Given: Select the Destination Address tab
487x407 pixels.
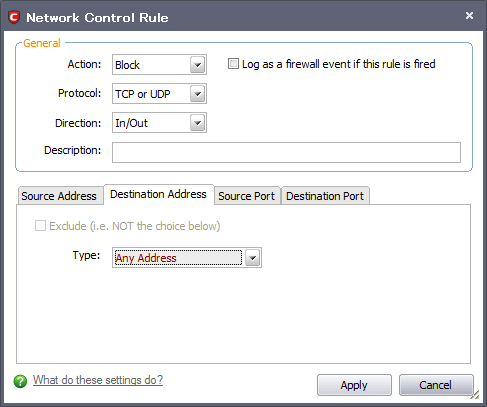Looking at the screenshot, I should pyautogui.click(x=159, y=194).
